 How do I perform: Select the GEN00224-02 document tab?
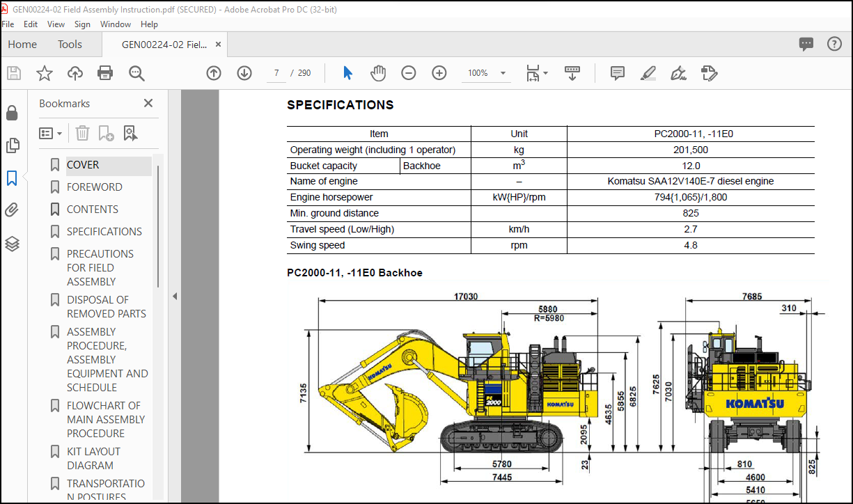pyautogui.click(x=164, y=45)
